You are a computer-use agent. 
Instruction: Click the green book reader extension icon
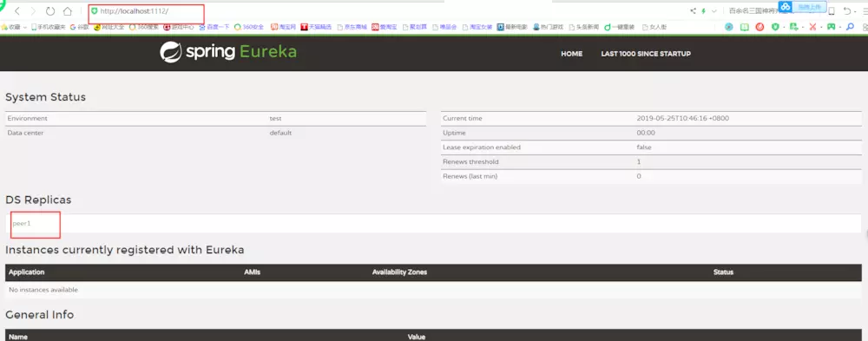(745, 27)
